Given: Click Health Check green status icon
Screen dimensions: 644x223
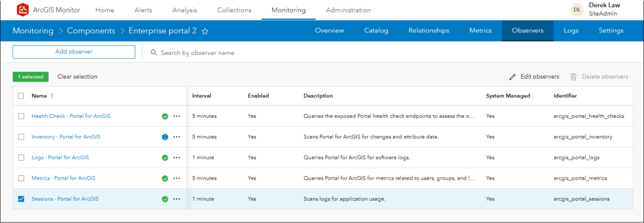Looking at the screenshot, I should 165,116.
